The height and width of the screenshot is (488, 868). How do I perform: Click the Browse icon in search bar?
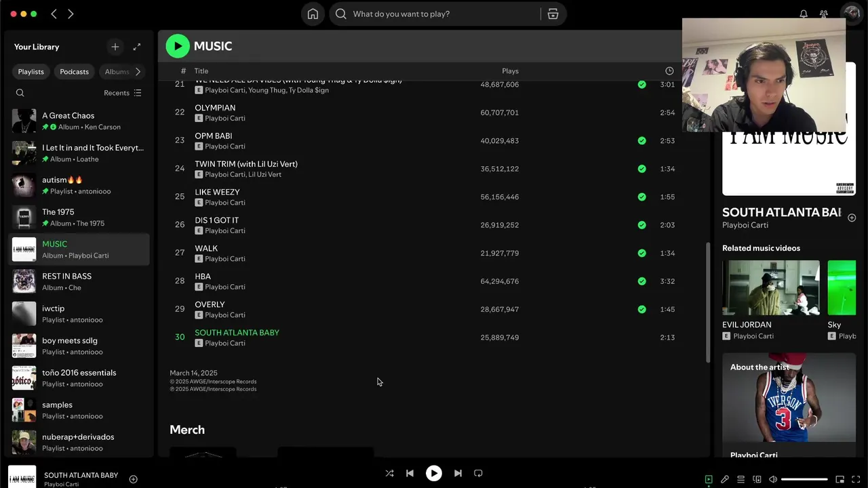tap(553, 14)
